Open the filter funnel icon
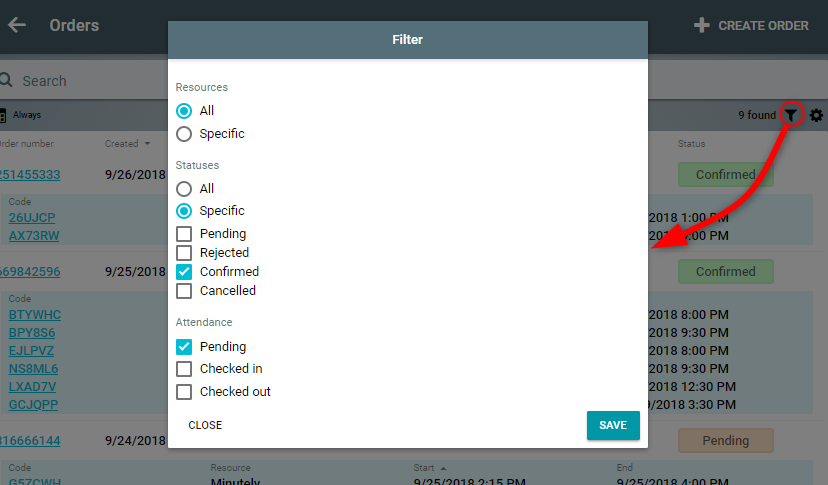The image size is (828, 485). pos(791,115)
